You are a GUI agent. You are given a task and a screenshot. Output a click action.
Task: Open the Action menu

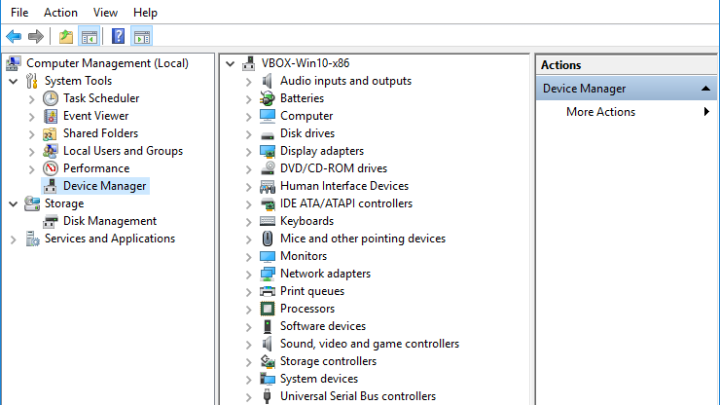[61, 12]
